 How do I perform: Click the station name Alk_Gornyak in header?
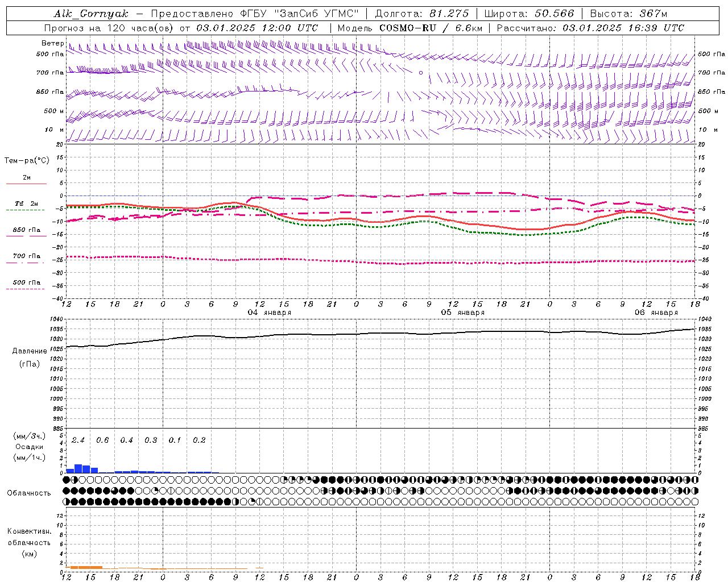click(x=91, y=14)
